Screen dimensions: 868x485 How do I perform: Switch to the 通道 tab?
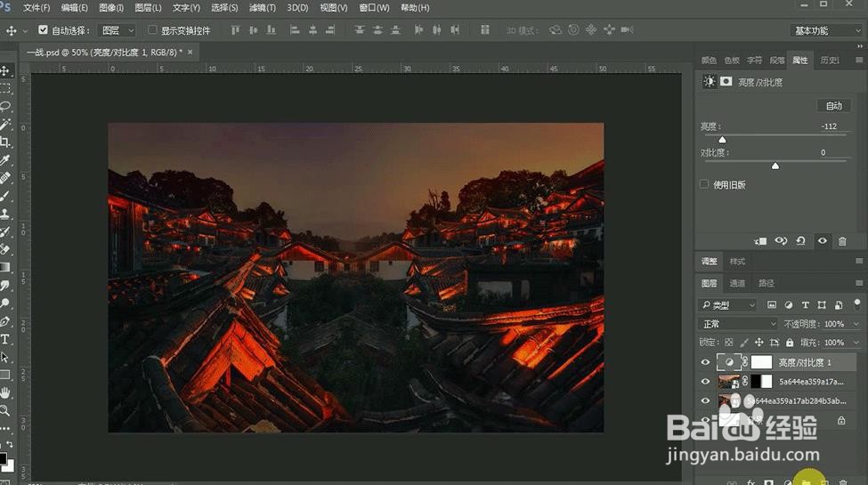(737, 283)
